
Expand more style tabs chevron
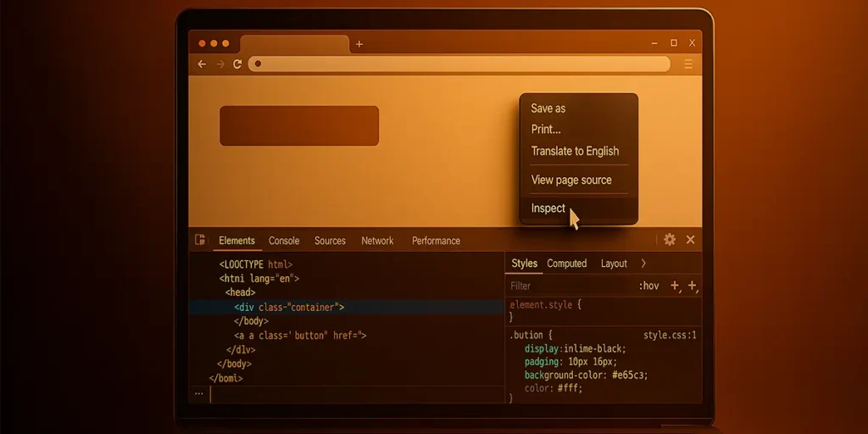pos(643,264)
